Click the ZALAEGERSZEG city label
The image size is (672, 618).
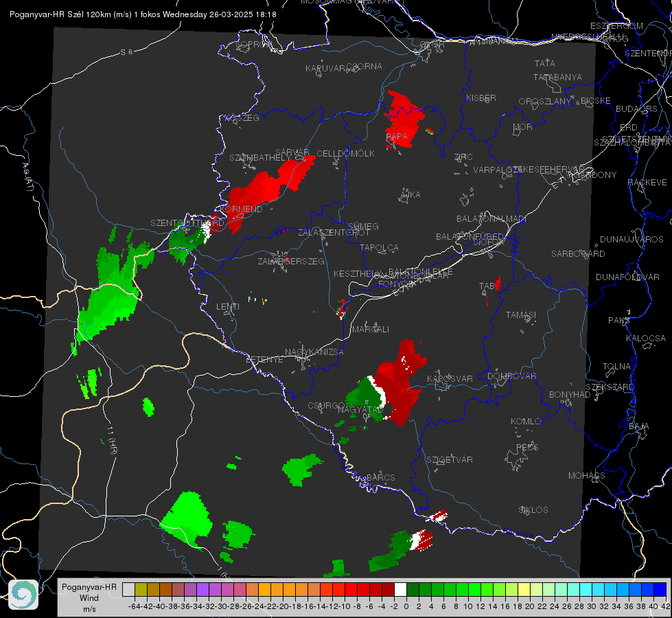(291, 261)
